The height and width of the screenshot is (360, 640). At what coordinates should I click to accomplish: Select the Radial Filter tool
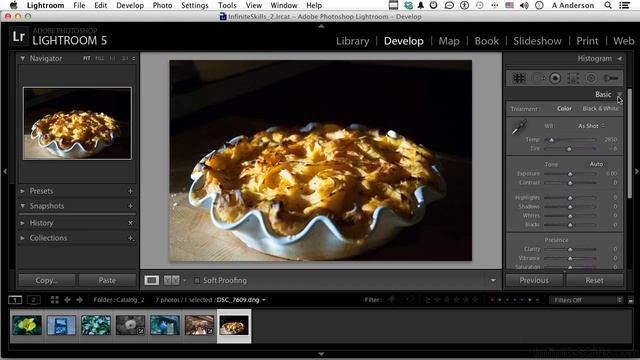pyautogui.click(x=591, y=78)
